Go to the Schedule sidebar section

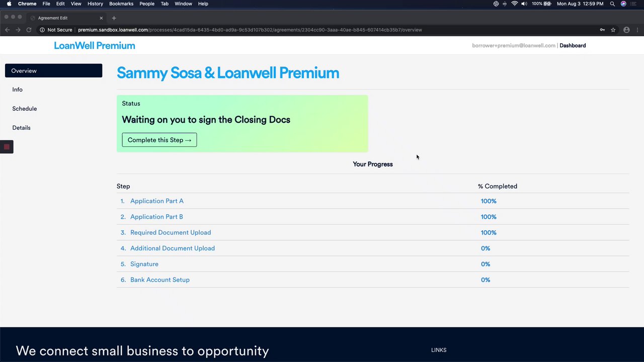coord(25,109)
